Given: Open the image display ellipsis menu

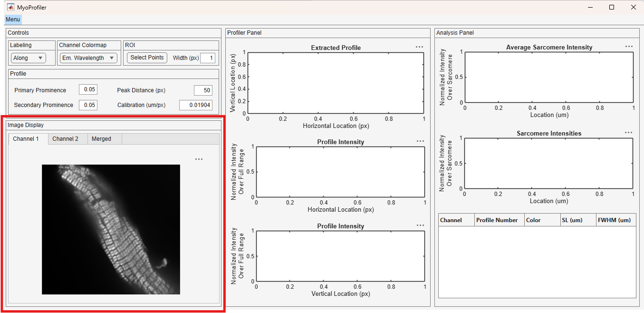Looking at the screenshot, I should (x=199, y=159).
